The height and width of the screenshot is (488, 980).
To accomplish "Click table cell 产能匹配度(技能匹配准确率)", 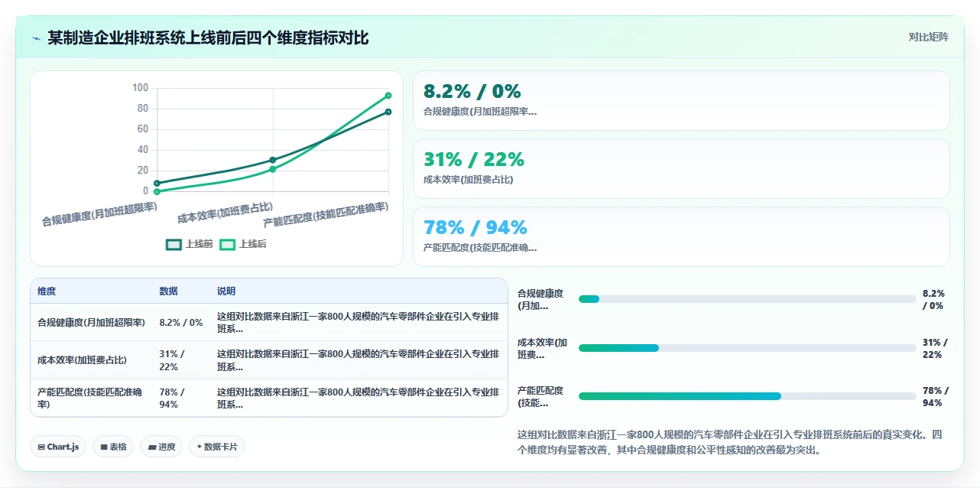I will point(92,399).
